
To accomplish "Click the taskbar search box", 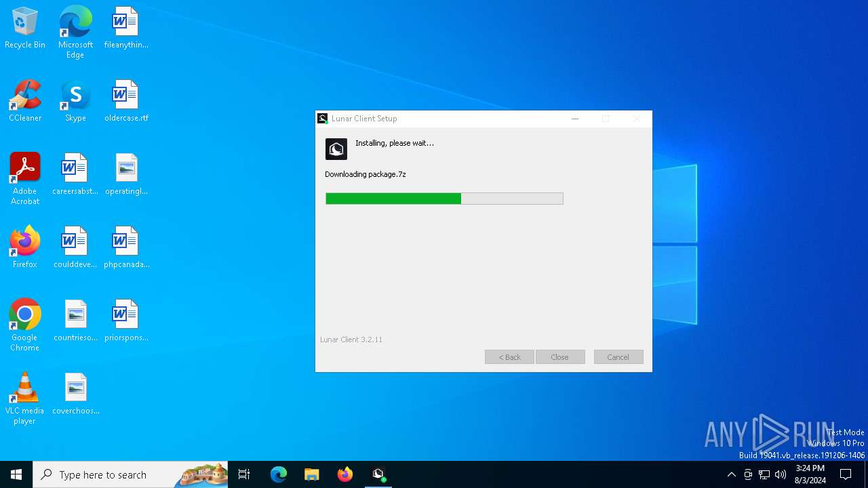I will (130, 474).
